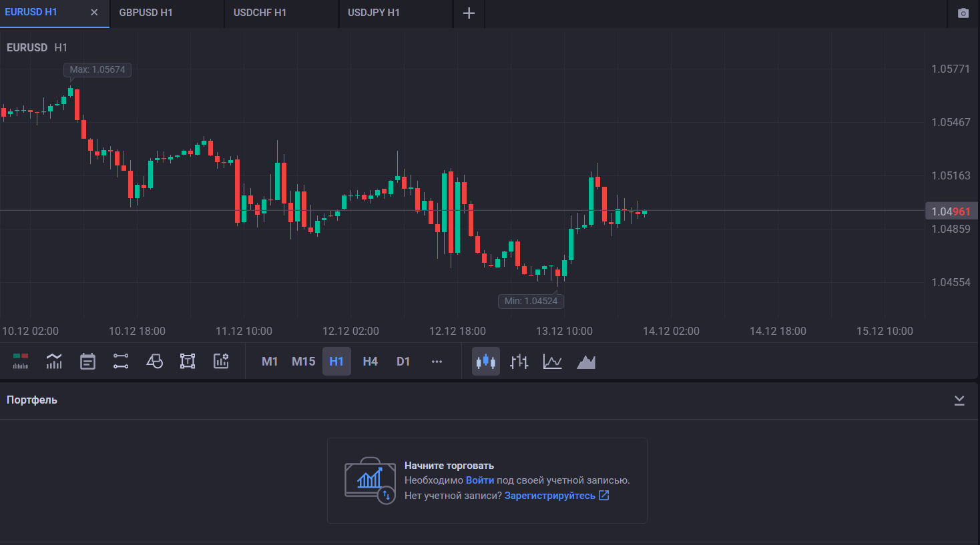Click price axis value 1.05163

[x=951, y=175]
